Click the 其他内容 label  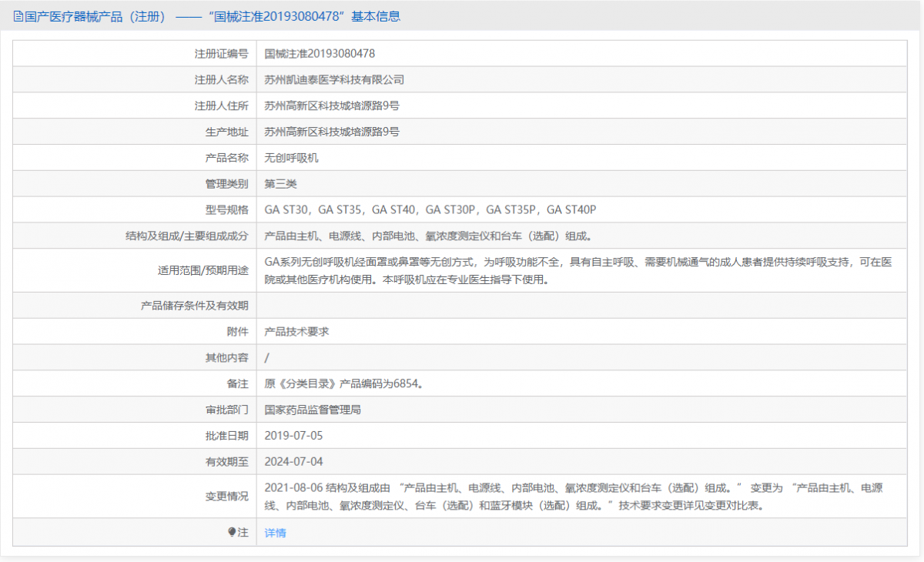coord(227,357)
